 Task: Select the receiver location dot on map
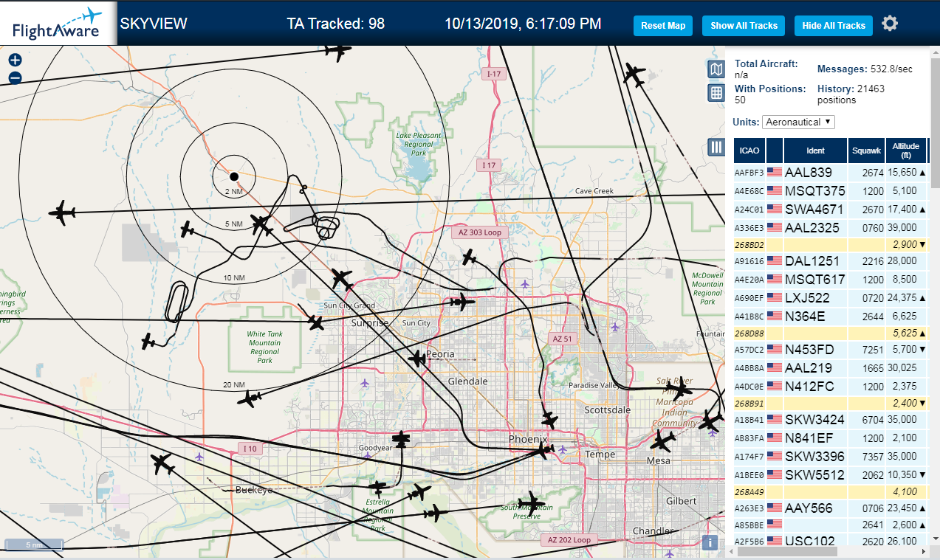233,176
